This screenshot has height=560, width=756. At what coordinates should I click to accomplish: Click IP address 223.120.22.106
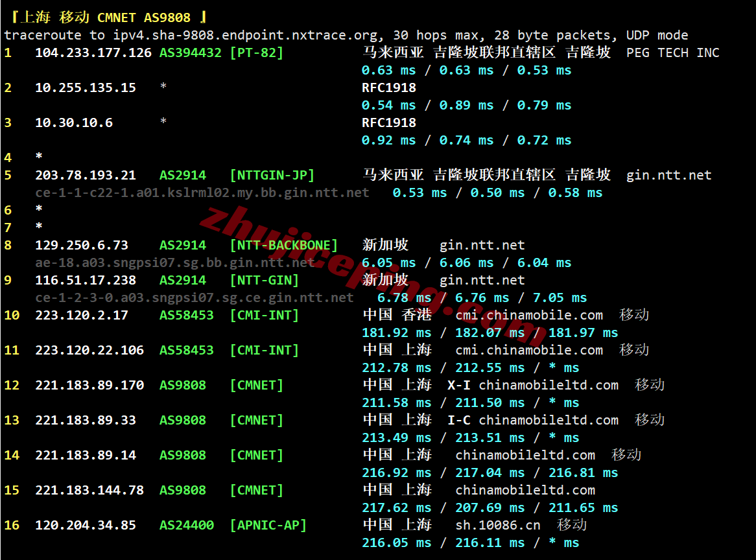89,350
